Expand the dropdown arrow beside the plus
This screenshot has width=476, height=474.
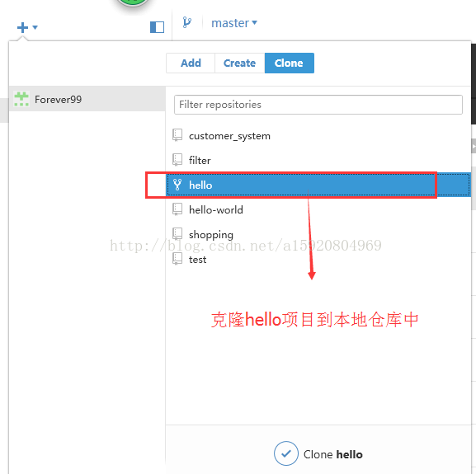point(35,27)
